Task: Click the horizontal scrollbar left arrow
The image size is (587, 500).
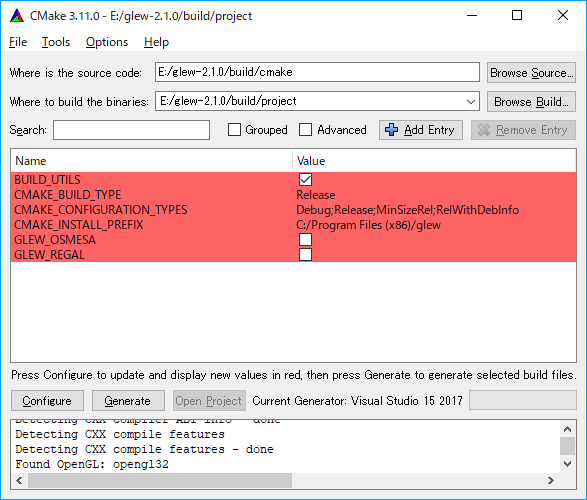Action: pyautogui.click(x=19, y=480)
